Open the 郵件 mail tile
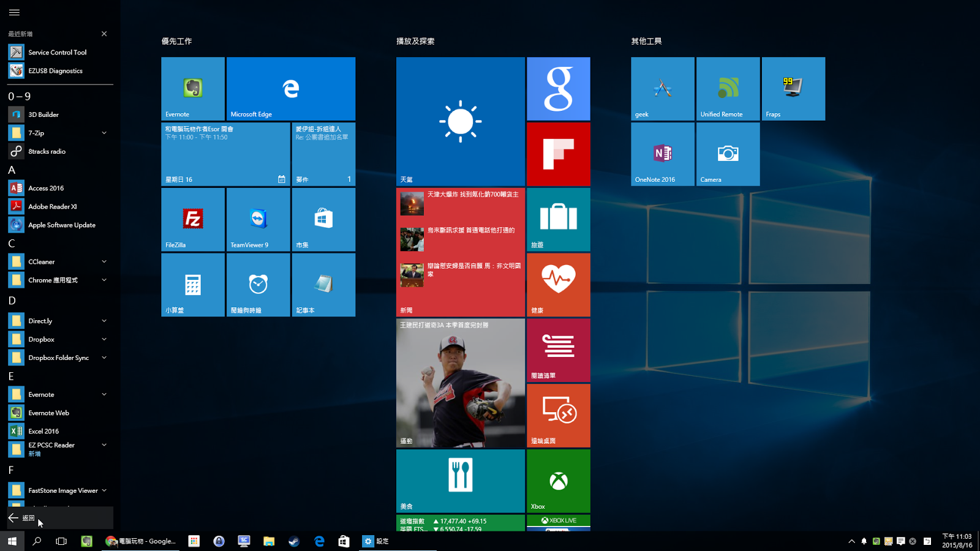 click(x=323, y=154)
